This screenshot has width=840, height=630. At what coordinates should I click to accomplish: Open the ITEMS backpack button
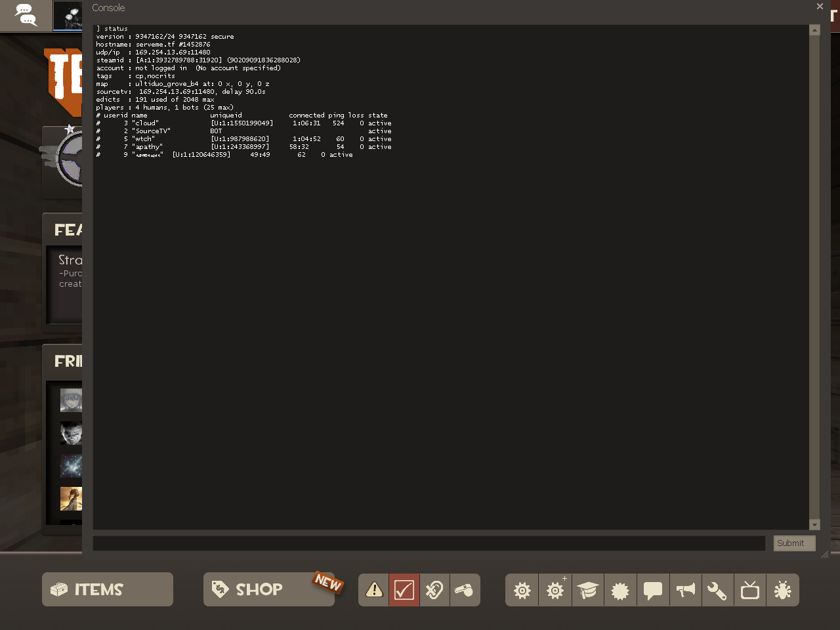tap(108, 589)
